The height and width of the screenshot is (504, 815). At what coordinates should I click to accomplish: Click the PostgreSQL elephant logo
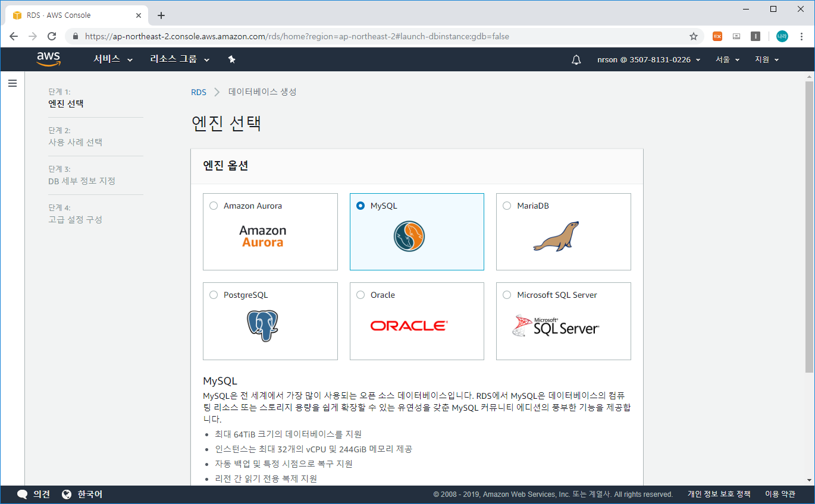(x=263, y=325)
